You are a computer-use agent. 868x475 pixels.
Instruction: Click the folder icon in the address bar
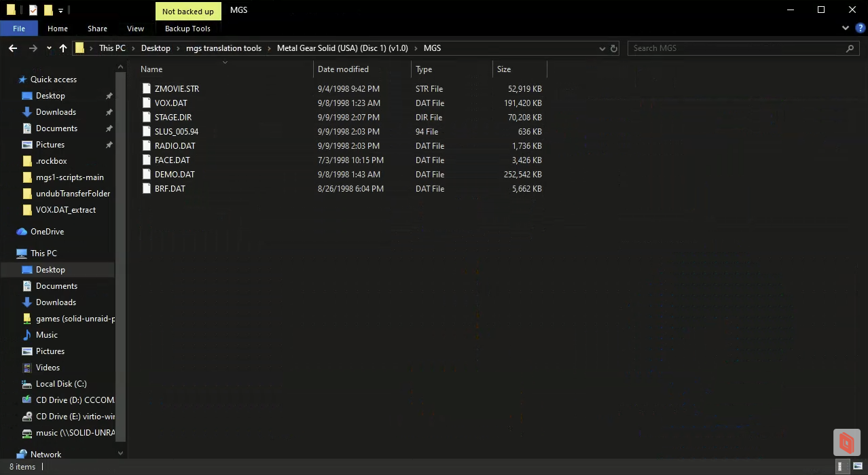coord(79,48)
